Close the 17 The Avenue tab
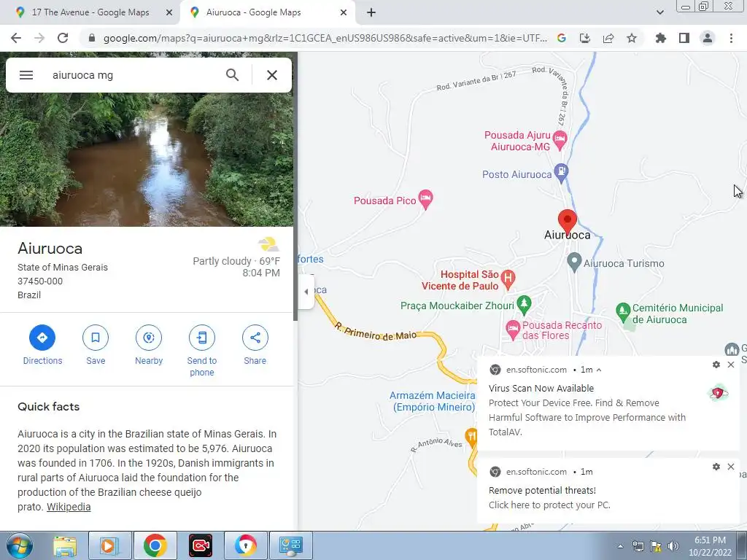Viewport: 747px width, 560px height. [169, 12]
